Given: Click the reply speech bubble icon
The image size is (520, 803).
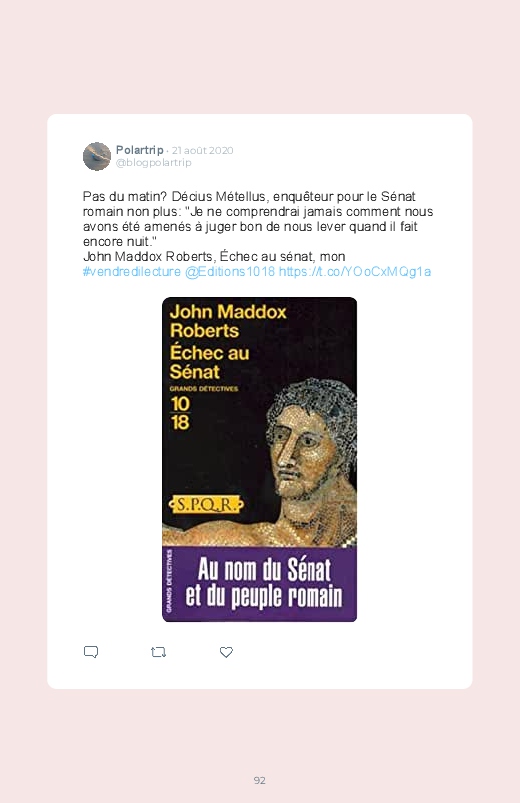Looking at the screenshot, I should pyautogui.click(x=91, y=652).
